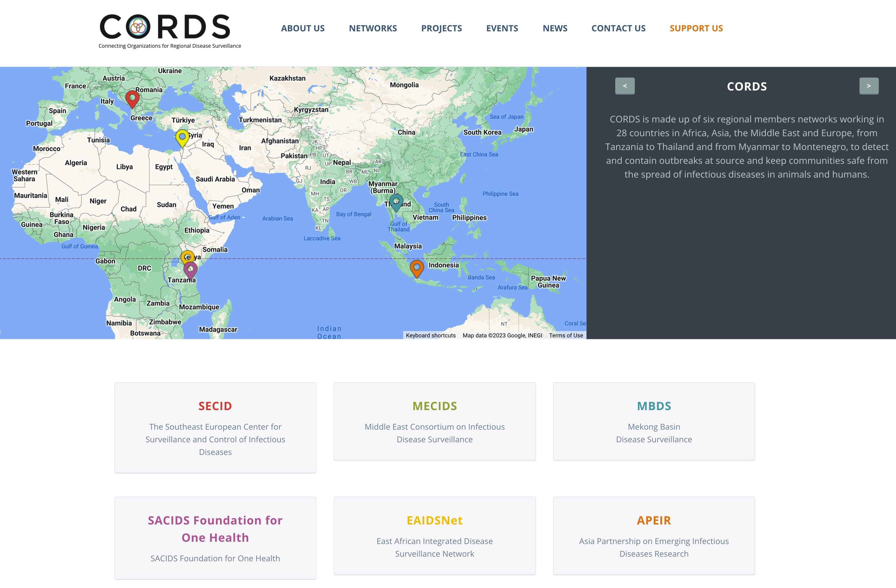The height and width of the screenshot is (588, 896).
Task: Click the East African Integrated Disease Surveillance text
Action: pos(434,547)
